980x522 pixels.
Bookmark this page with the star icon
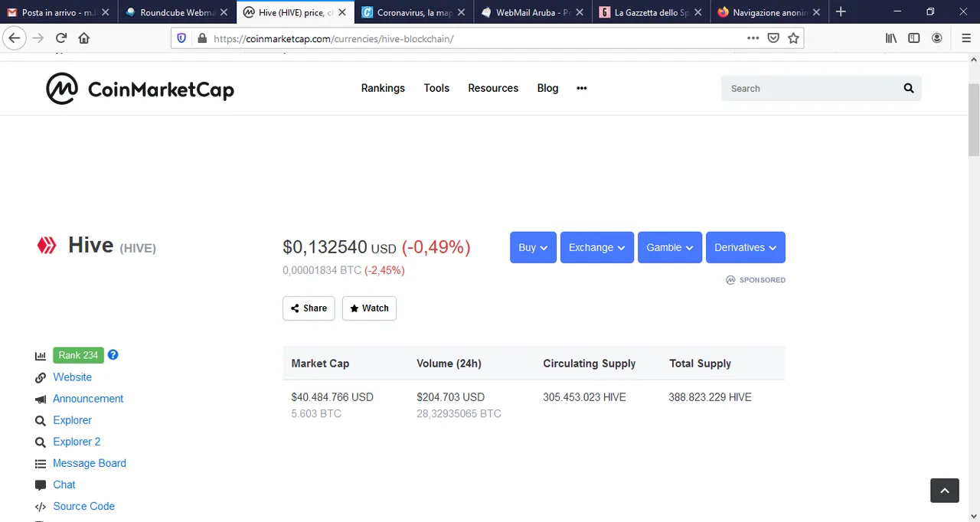[793, 38]
